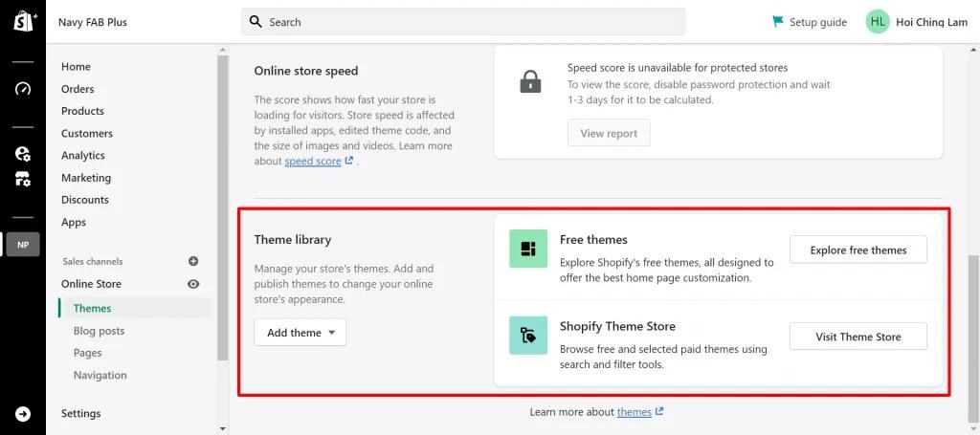Click the store settings icon in left rail
This screenshot has height=435, width=980.
pos(23,180)
